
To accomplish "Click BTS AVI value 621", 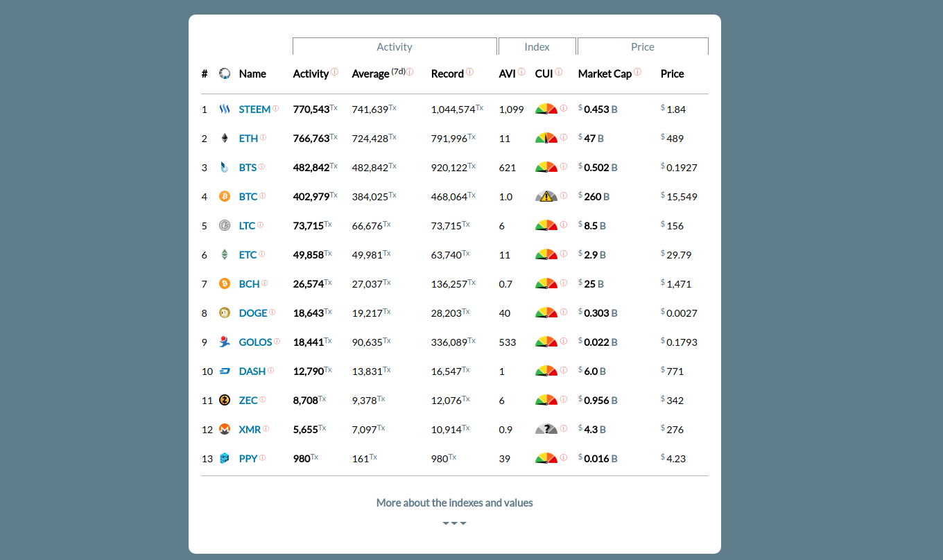I will point(508,168).
